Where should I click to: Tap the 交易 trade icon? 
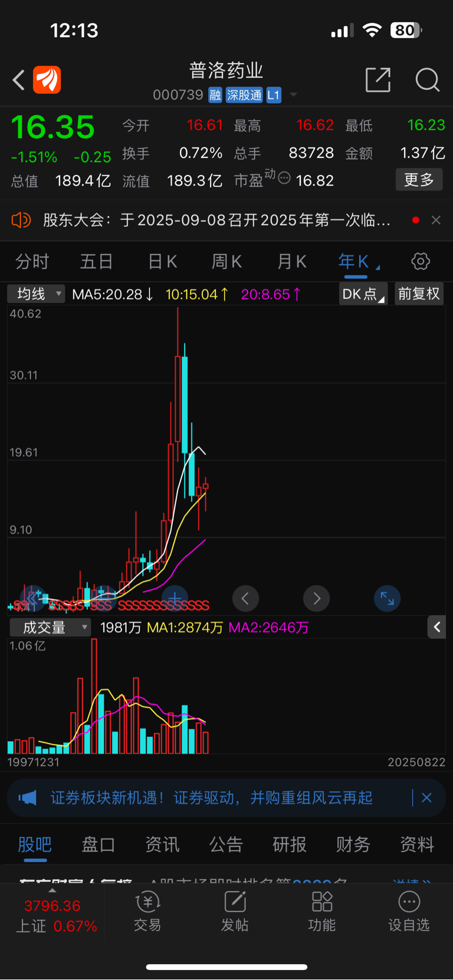[147, 911]
